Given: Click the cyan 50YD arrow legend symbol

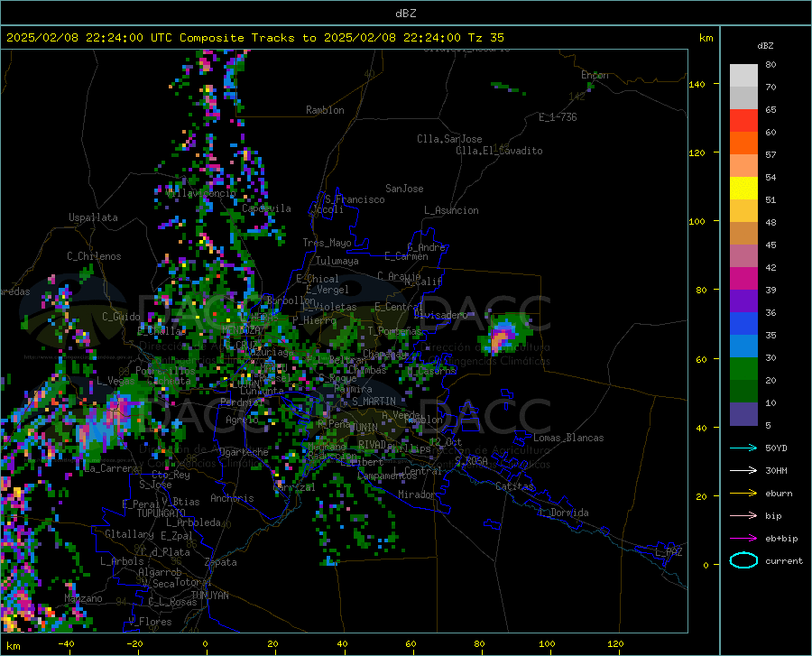Looking at the screenshot, I should pyautogui.click(x=743, y=448).
